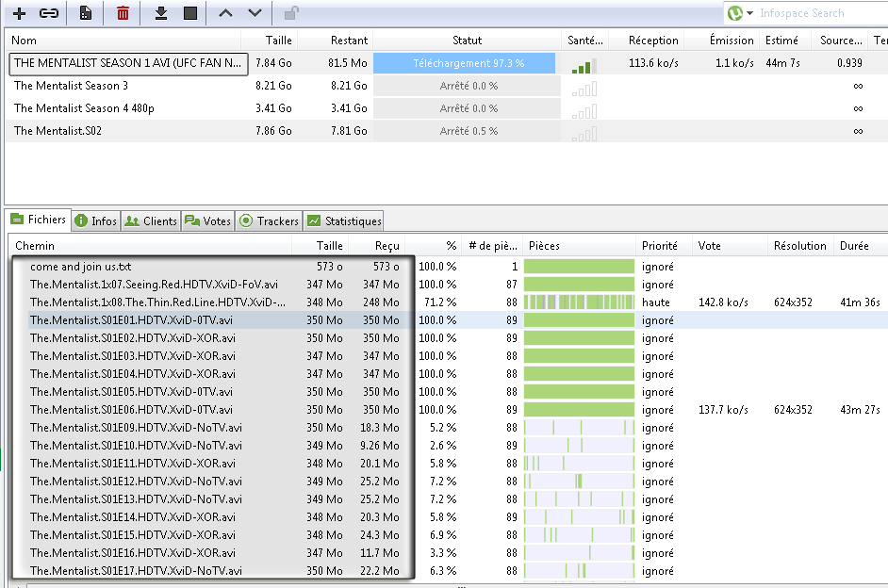Click the haute priority value
The image size is (888, 588).
(x=656, y=302)
